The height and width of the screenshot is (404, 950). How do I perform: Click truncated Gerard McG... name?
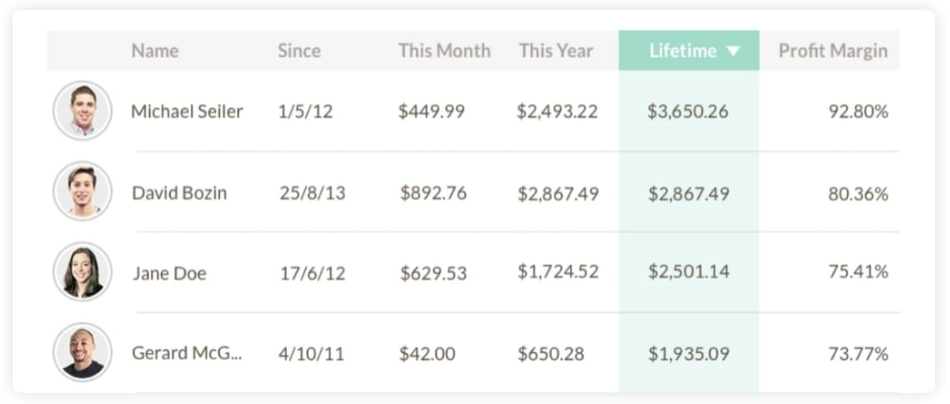click(x=186, y=353)
